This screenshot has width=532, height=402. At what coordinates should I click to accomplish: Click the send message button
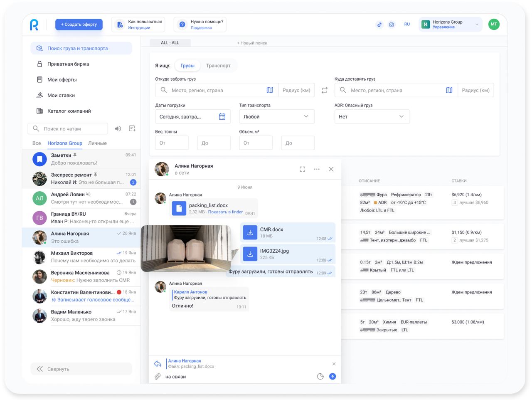tap(332, 376)
